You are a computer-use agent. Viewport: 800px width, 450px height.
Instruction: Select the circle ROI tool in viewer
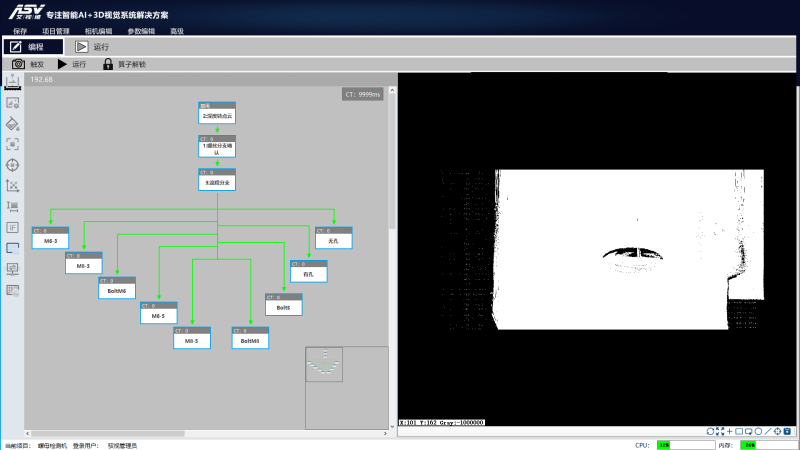click(758, 431)
